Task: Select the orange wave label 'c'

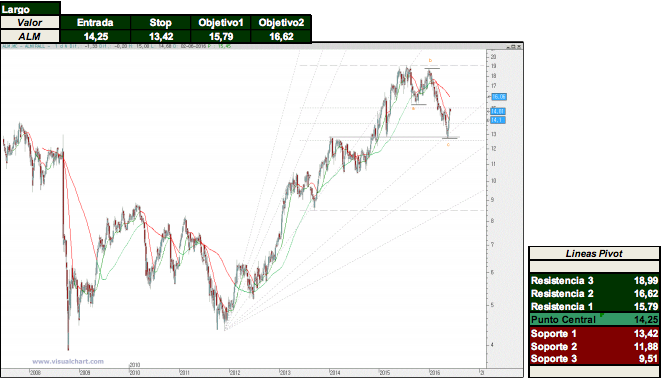Action: point(448,145)
